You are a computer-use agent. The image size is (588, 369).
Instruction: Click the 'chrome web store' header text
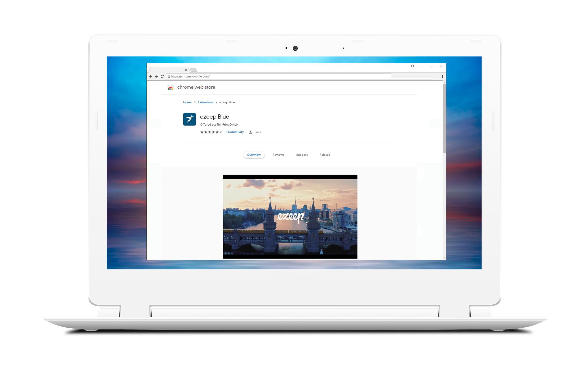(x=196, y=87)
